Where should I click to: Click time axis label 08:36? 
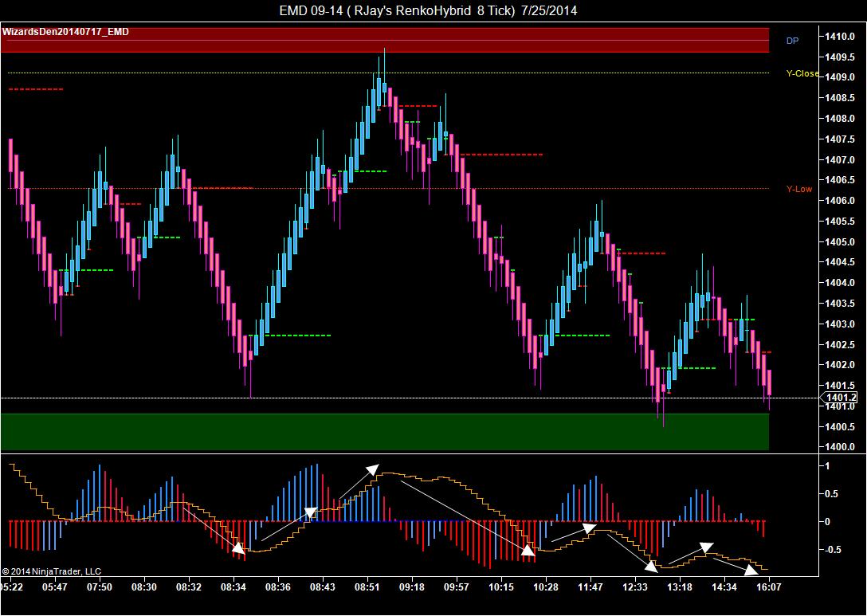277,587
